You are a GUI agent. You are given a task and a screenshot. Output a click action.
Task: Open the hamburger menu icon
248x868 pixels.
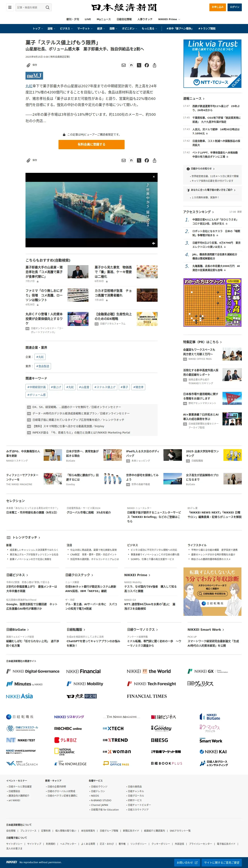tap(10, 7)
